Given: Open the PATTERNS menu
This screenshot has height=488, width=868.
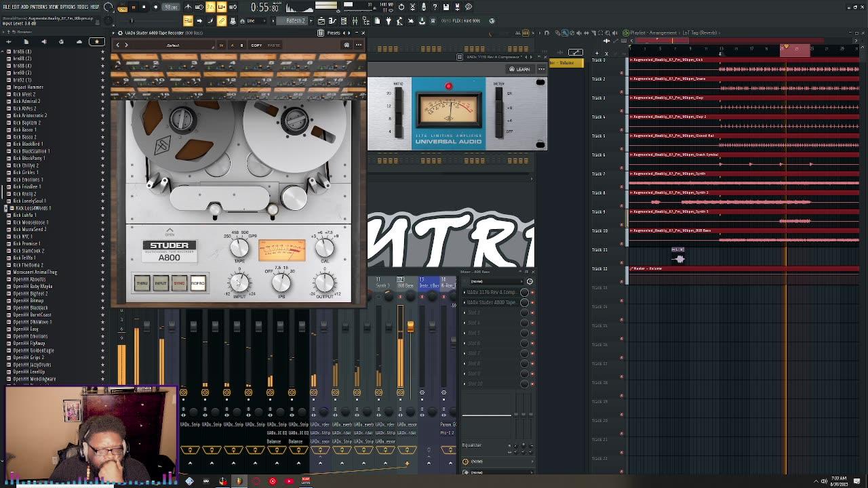Looking at the screenshot, I should [x=39, y=7].
